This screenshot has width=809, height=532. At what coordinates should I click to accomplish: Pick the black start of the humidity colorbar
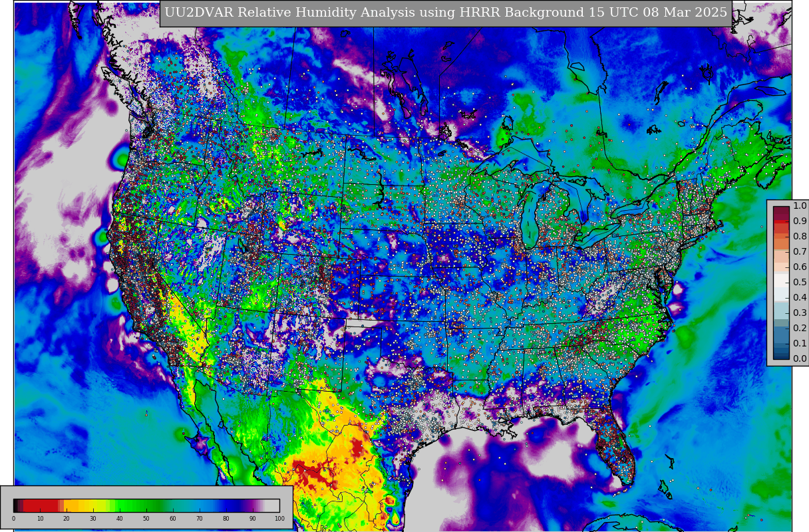[15, 505]
